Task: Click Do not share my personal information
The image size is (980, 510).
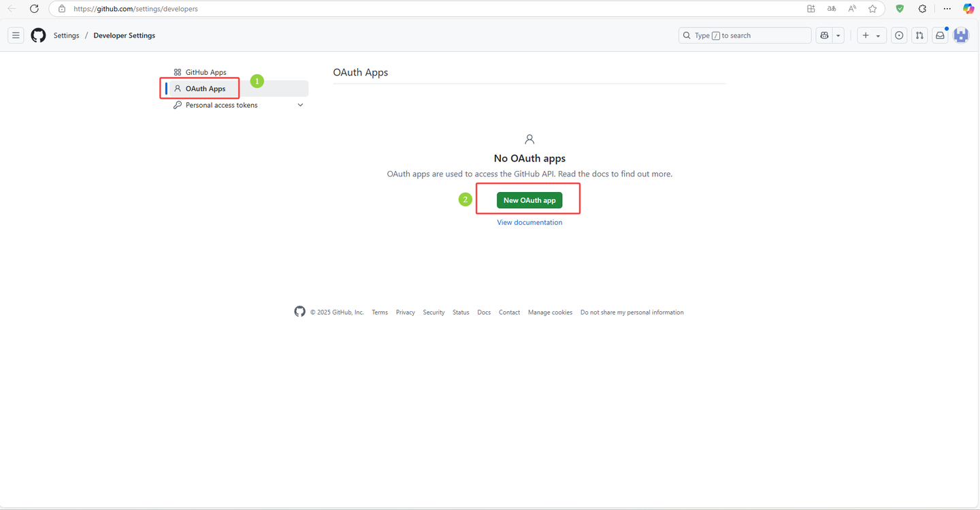Action: click(632, 313)
